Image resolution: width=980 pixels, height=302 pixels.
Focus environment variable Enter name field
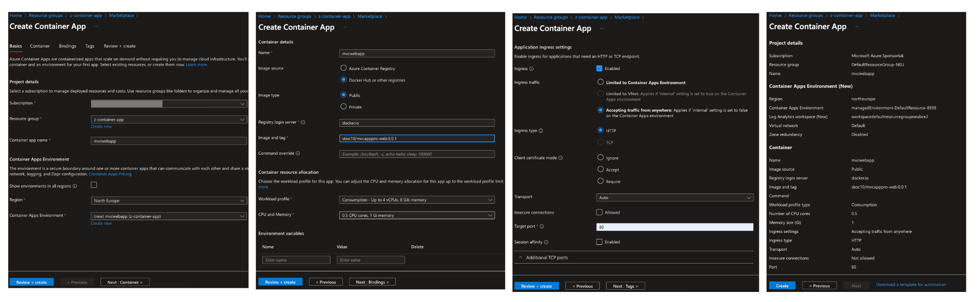[296, 260]
